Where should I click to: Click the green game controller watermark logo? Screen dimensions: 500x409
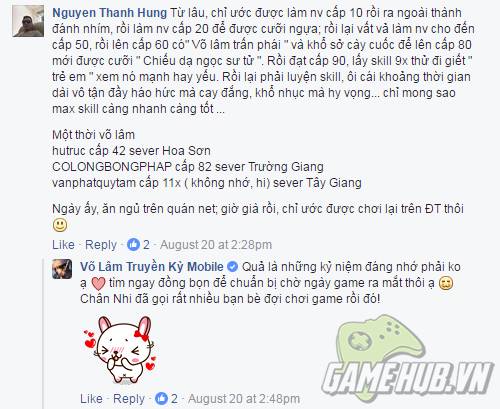coord(379,339)
